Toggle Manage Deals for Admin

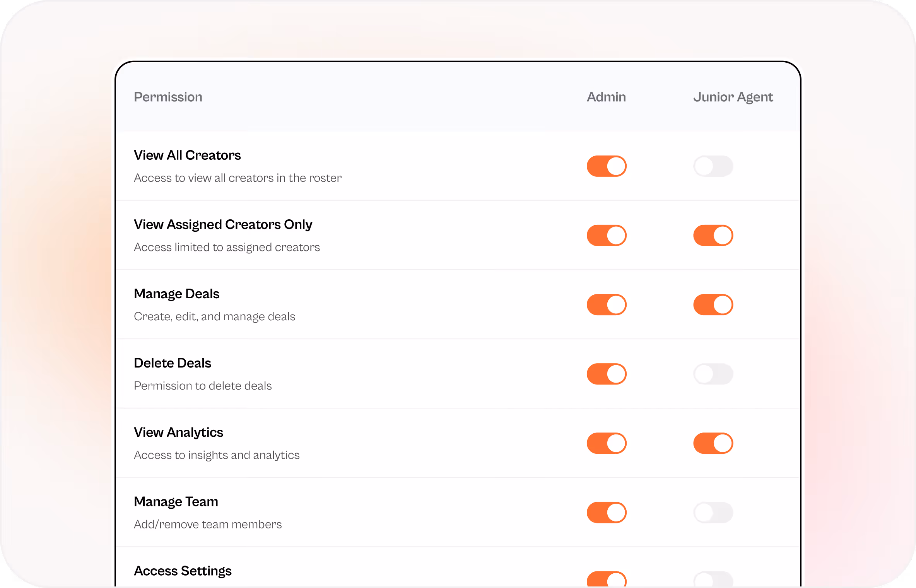(607, 304)
